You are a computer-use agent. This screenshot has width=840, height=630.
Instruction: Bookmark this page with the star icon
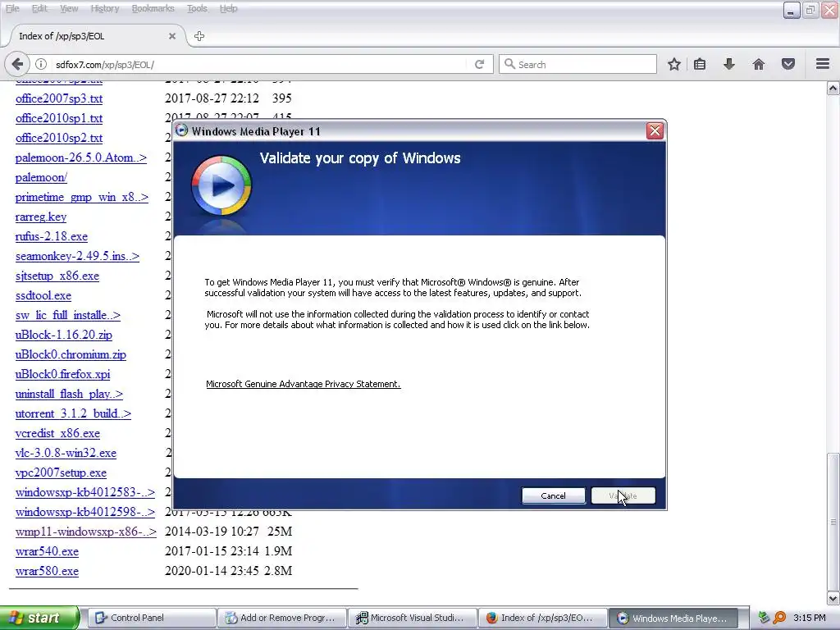674,64
